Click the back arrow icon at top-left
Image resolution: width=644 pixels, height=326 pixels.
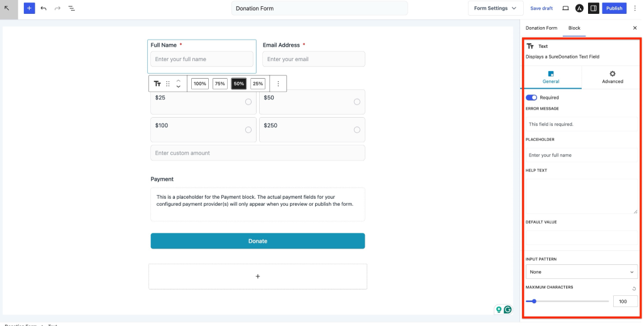coord(7,8)
